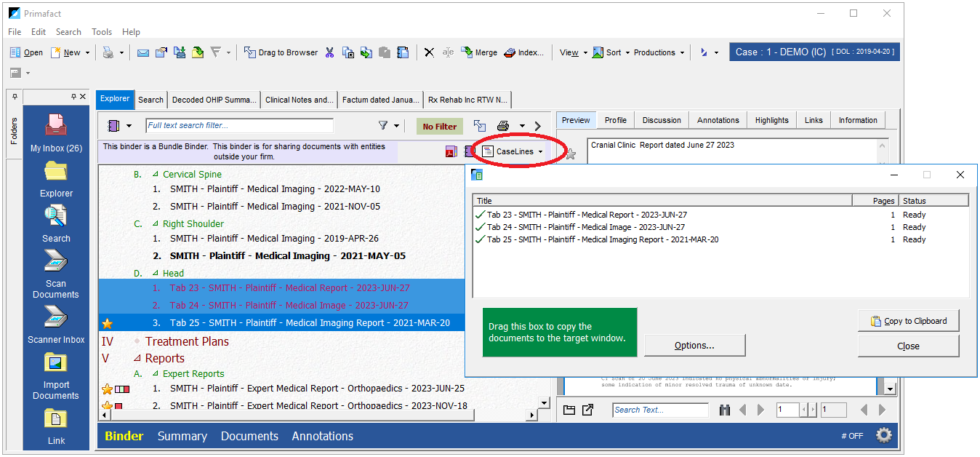Click the Copy to Clipboard button

(x=908, y=321)
